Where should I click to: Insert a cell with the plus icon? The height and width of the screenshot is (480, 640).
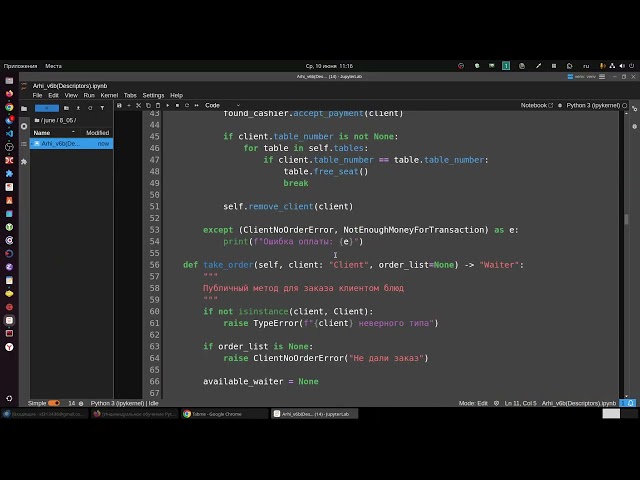coord(129,105)
